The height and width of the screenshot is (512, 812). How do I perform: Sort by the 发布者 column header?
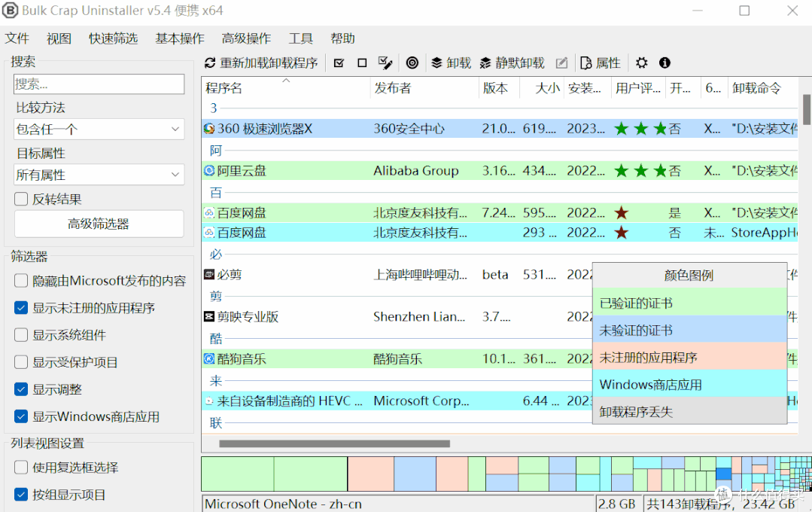(424, 88)
